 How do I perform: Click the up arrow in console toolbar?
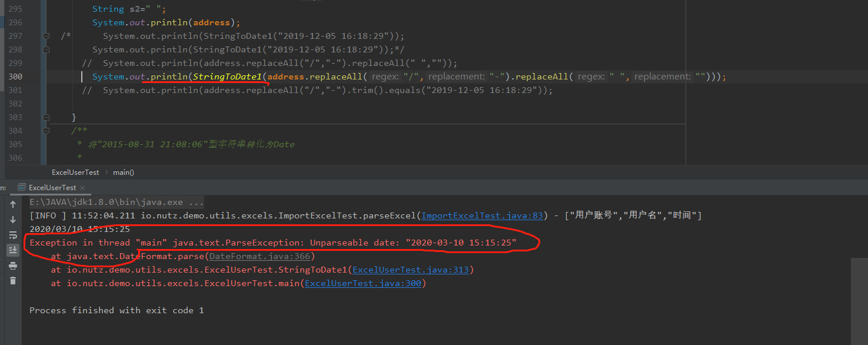coord(13,204)
